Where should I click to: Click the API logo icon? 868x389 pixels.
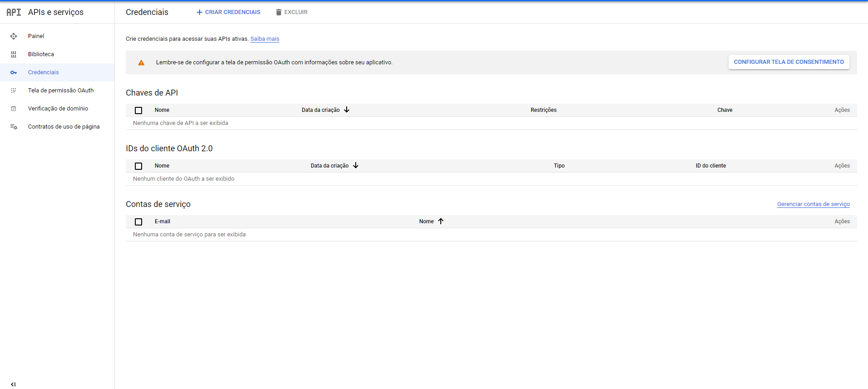(x=14, y=12)
